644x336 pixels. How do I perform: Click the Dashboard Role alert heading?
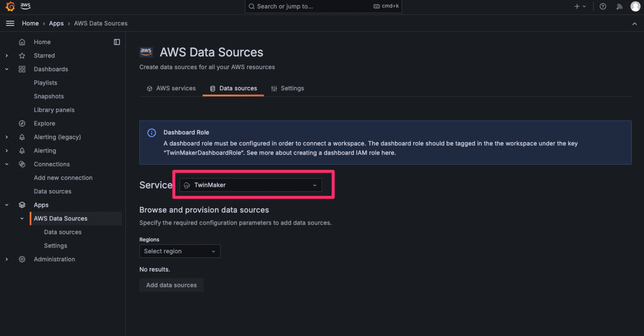(186, 133)
